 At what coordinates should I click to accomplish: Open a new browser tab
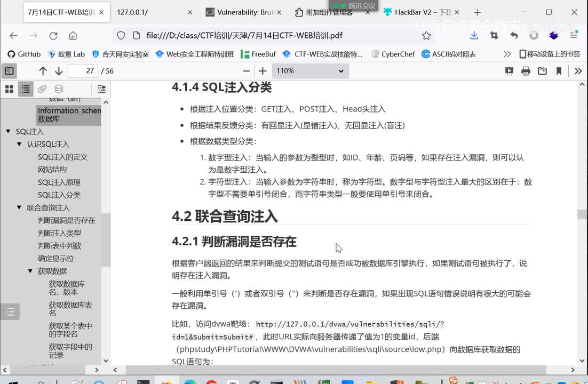click(477, 12)
